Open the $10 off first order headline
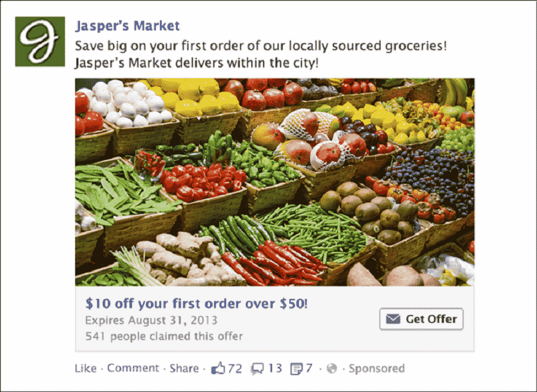The width and height of the screenshot is (537, 392). pos(196,303)
